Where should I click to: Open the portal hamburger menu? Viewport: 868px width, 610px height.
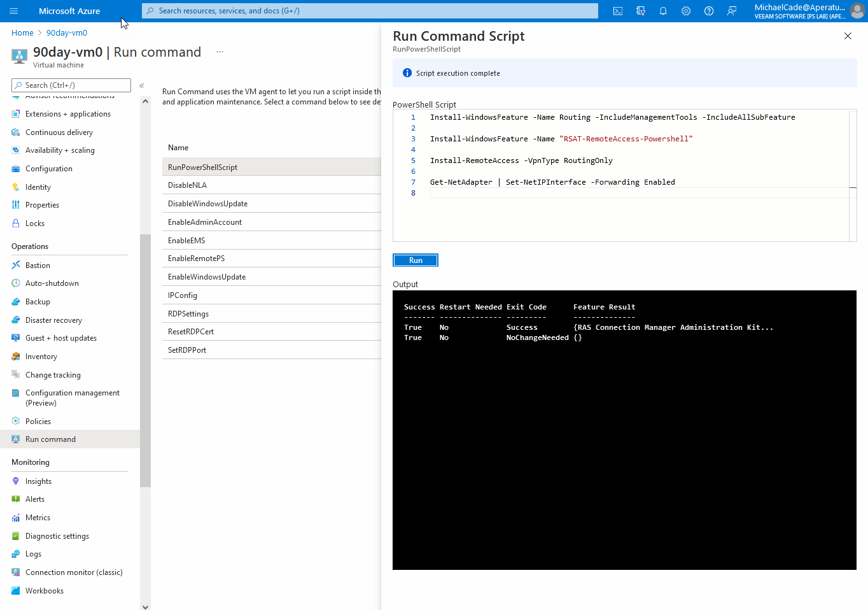click(x=14, y=11)
